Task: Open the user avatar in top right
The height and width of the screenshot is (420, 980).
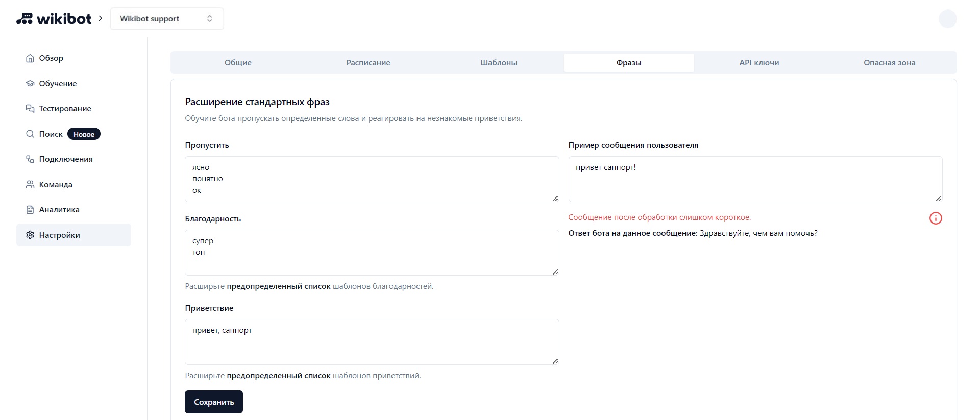Action: pyautogui.click(x=948, y=19)
